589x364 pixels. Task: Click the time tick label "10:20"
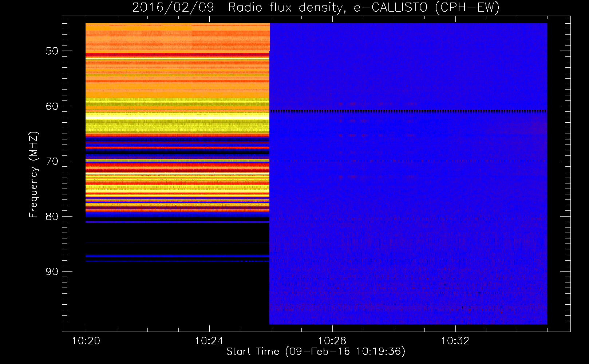(x=86, y=341)
